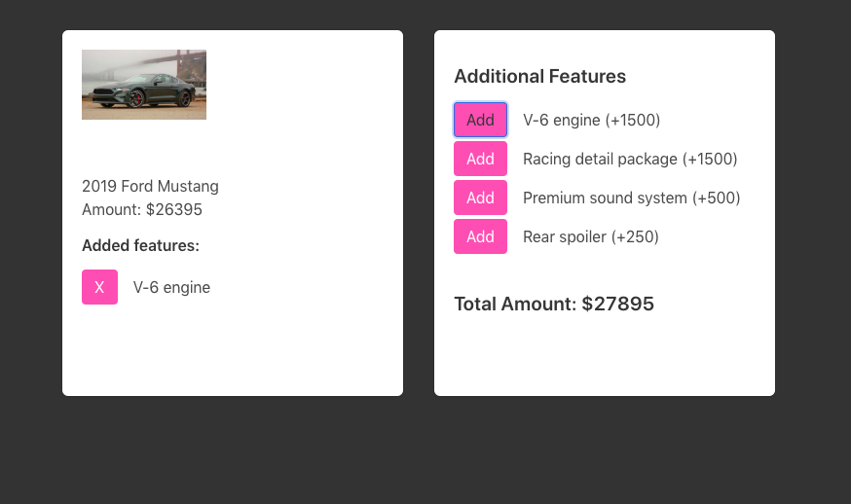Add the Rear spoiler feature

pyautogui.click(x=480, y=236)
